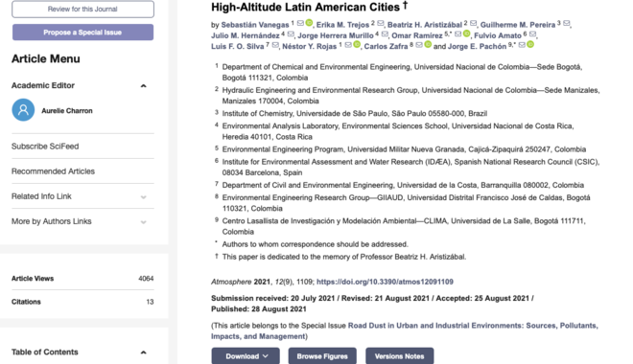This screenshot has width=633, height=364.
Task: Open ORCID icon of Jorge E. Pachón
Action: tap(530, 45)
